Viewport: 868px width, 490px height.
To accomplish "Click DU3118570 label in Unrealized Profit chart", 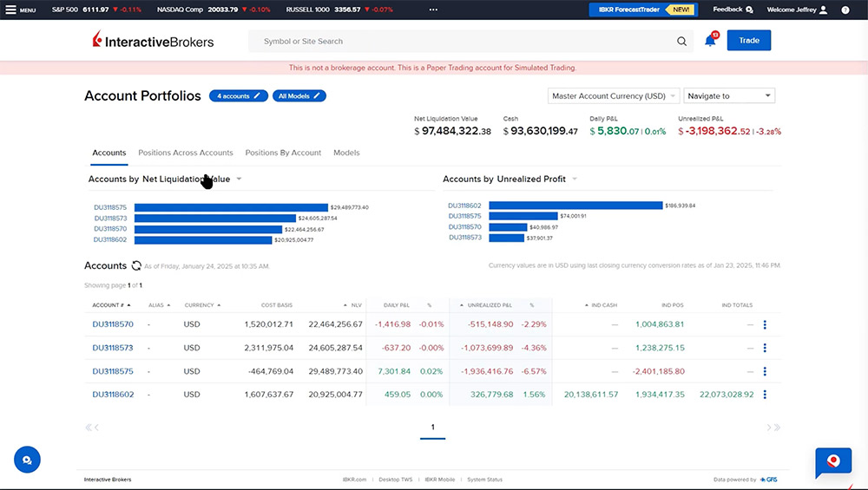I will [465, 226].
